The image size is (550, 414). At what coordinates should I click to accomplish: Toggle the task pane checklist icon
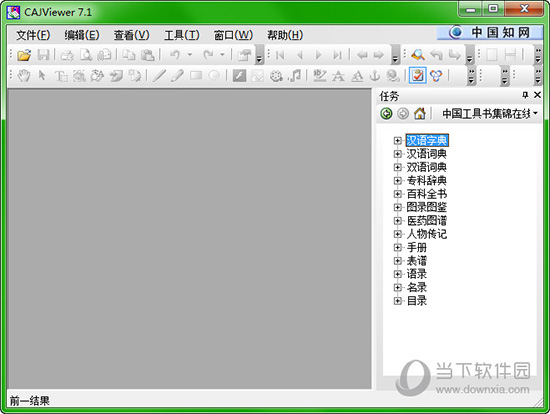(417, 75)
